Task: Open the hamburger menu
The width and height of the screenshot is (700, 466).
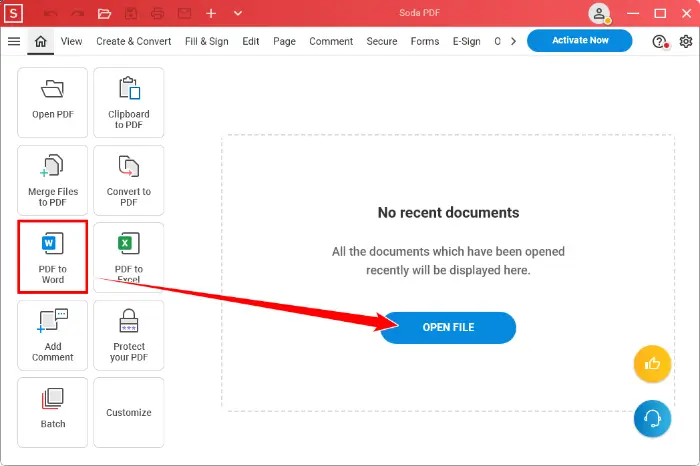Action: coord(14,41)
